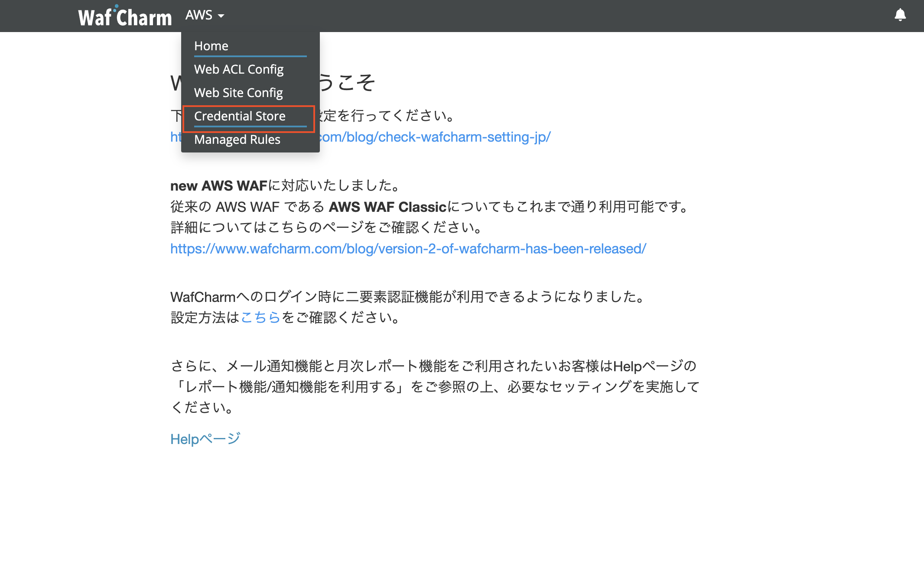
Task: Open the Helpページ link
Action: tap(205, 439)
